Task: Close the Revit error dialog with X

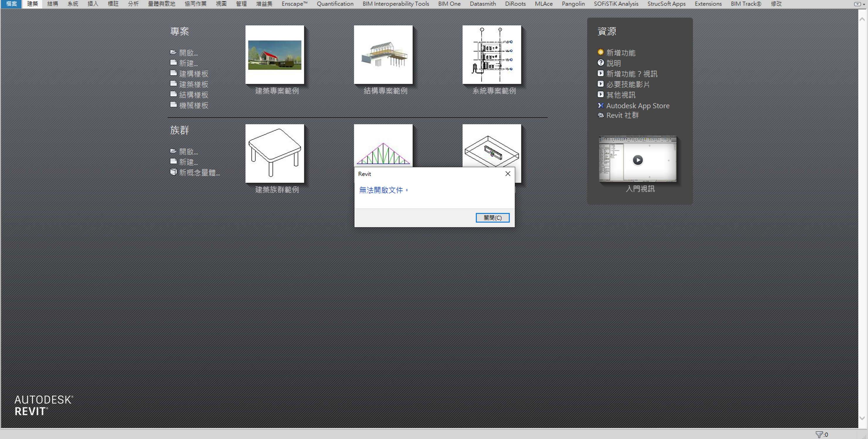Action: (x=507, y=174)
